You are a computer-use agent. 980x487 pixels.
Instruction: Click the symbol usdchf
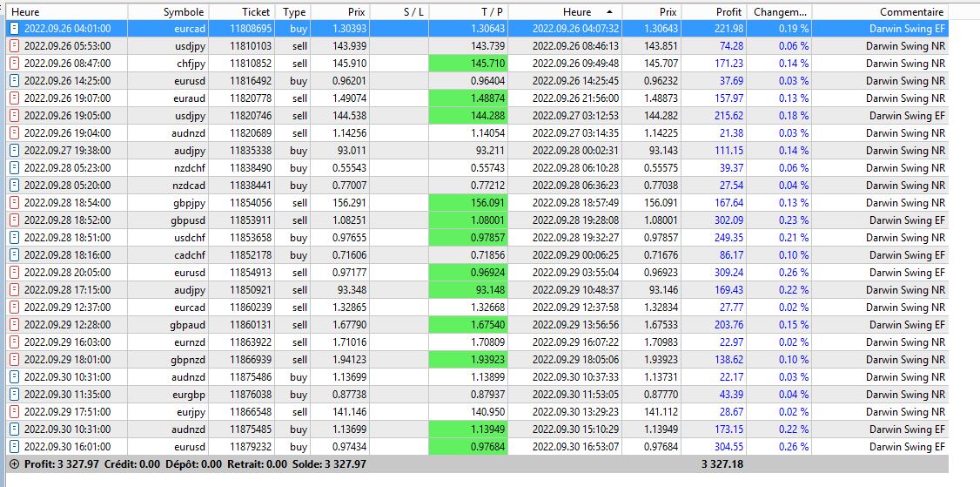click(x=190, y=237)
